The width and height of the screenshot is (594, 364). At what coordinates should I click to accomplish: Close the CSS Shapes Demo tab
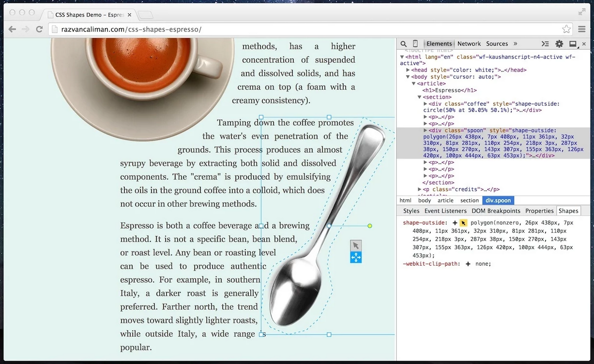point(129,15)
